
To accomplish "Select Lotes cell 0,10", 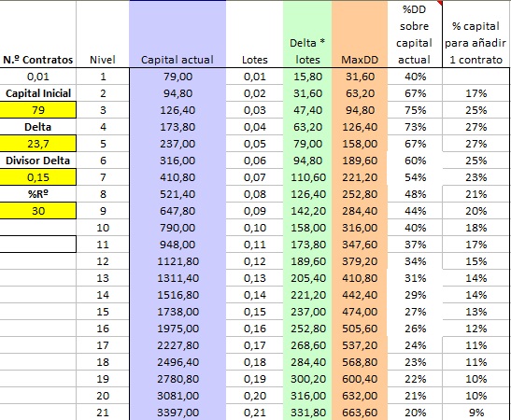I will click(254, 228).
